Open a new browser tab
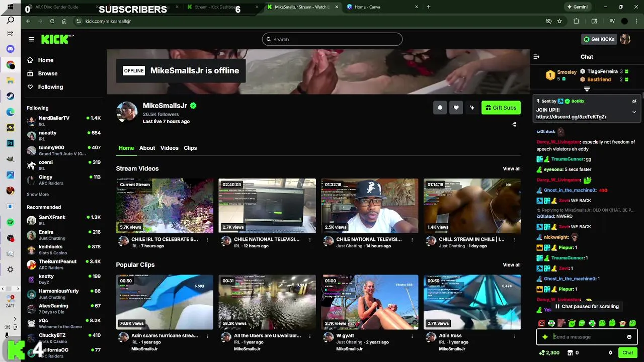 429,7
